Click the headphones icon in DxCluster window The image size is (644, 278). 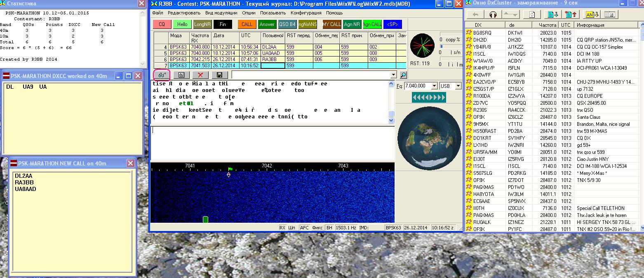point(493,14)
